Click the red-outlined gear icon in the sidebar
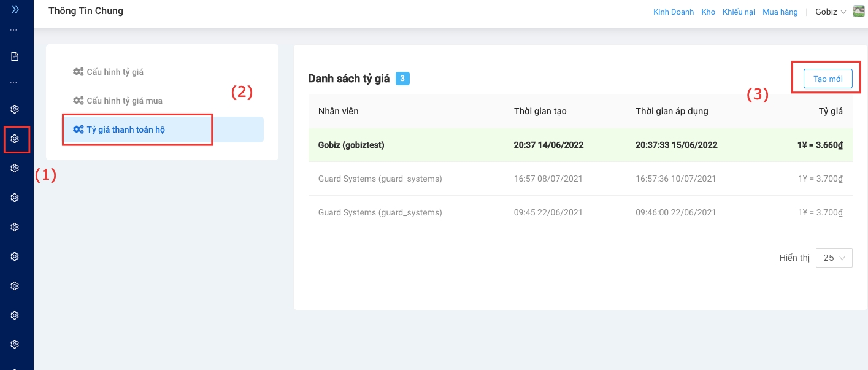The width and height of the screenshot is (868, 370). pyautogui.click(x=15, y=139)
